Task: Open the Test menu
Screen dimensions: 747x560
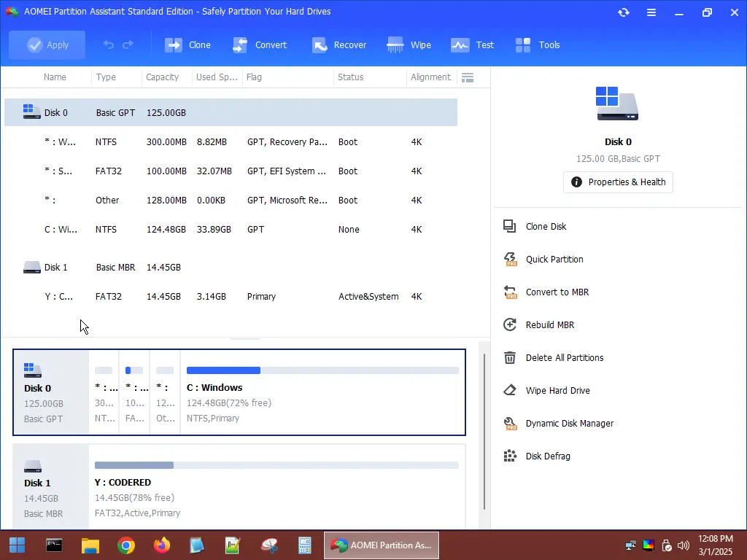Action: pyautogui.click(x=472, y=44)
